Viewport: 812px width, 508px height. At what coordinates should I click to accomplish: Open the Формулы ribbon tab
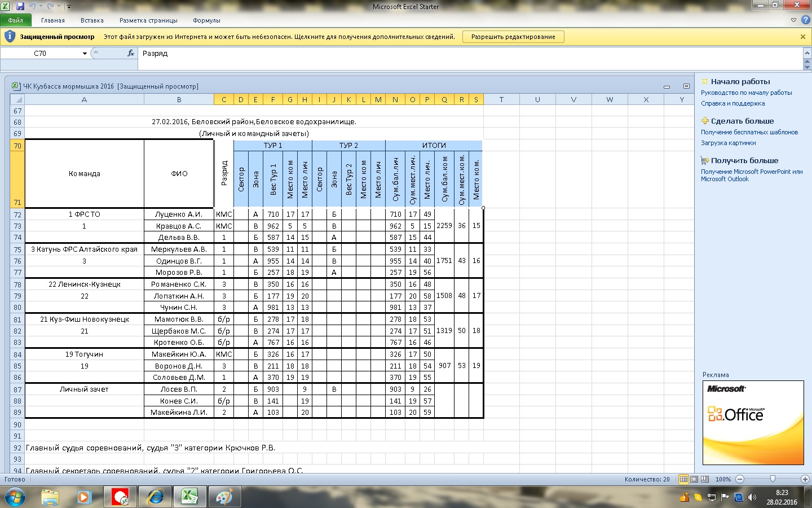tap(206, 20)
